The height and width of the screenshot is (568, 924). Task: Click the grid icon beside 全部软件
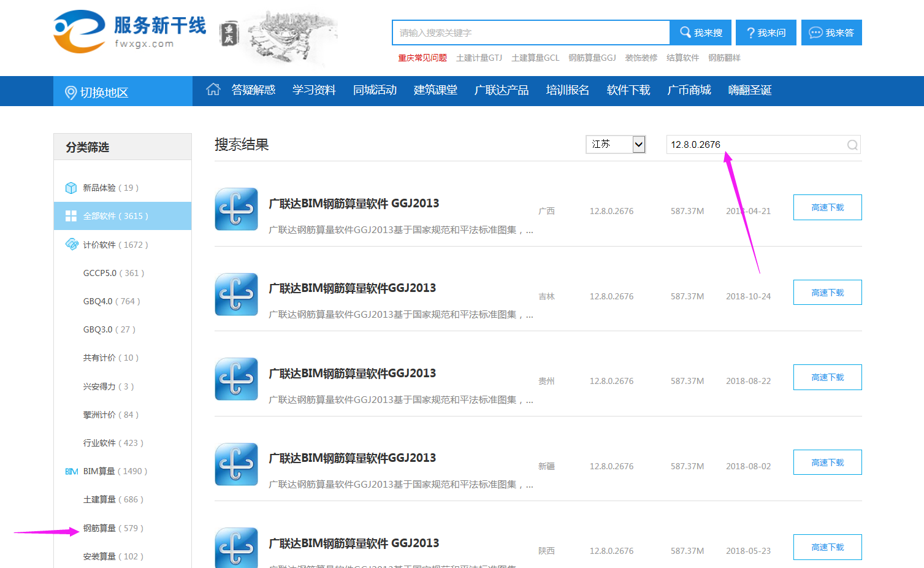71,216
